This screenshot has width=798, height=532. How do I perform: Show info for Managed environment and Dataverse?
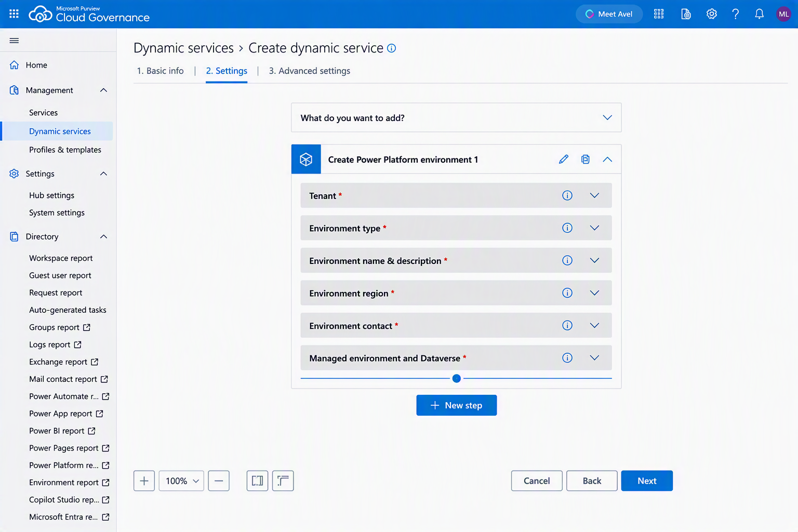tap(567, 358)
